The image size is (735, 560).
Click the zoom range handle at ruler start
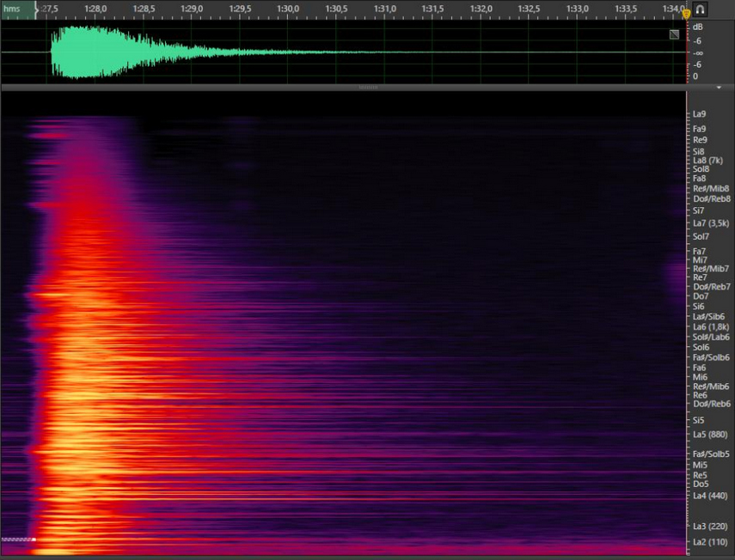[x=36, y=9]
